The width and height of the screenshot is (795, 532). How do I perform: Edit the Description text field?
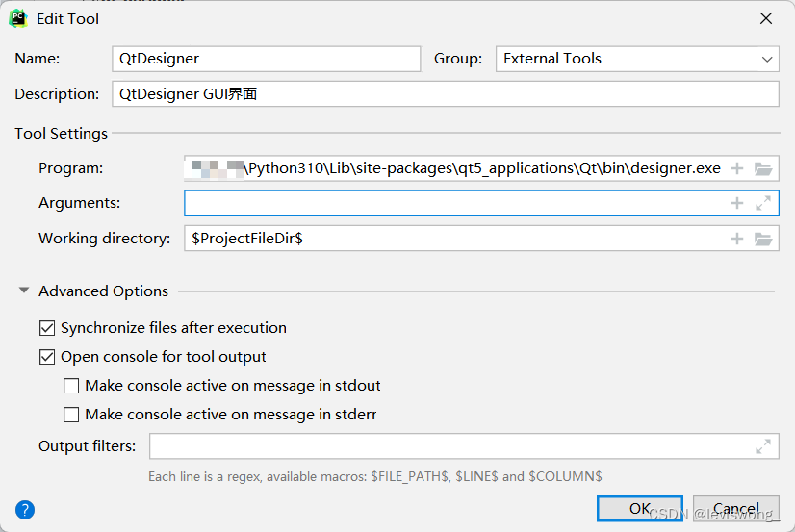point(446,94)
